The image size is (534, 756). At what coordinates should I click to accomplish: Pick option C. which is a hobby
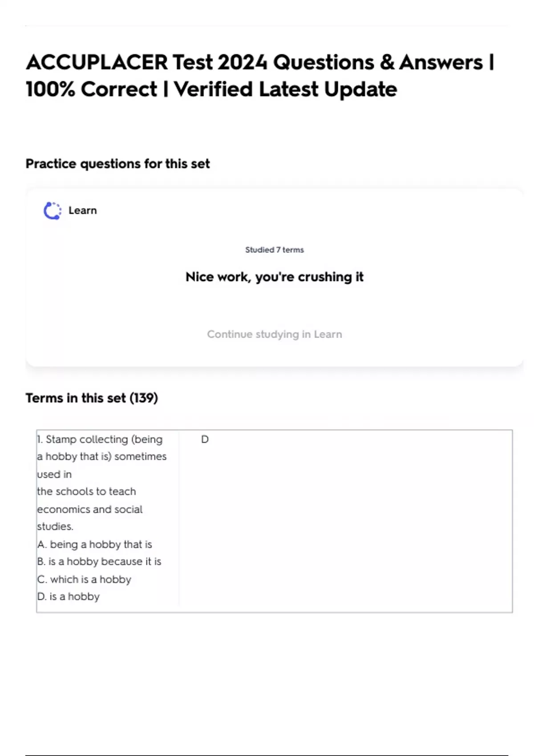click(85, 579)
